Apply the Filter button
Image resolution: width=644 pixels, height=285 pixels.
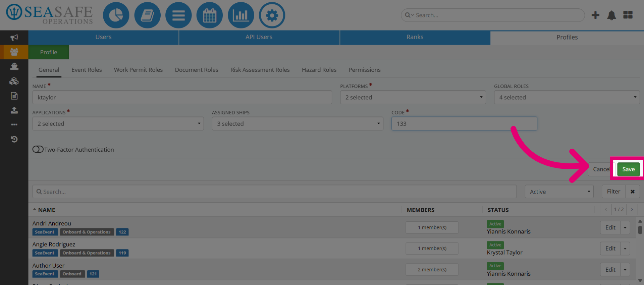click(613, 192)
